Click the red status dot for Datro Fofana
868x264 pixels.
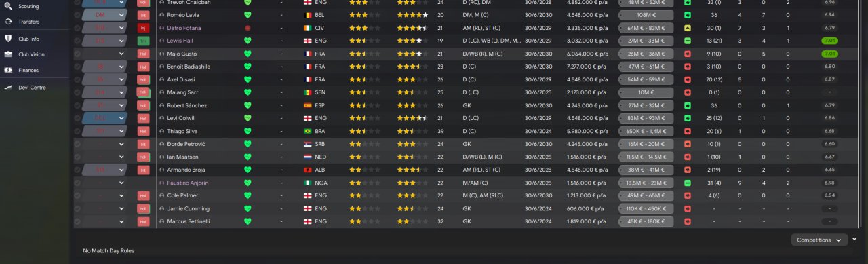(248, 28)
